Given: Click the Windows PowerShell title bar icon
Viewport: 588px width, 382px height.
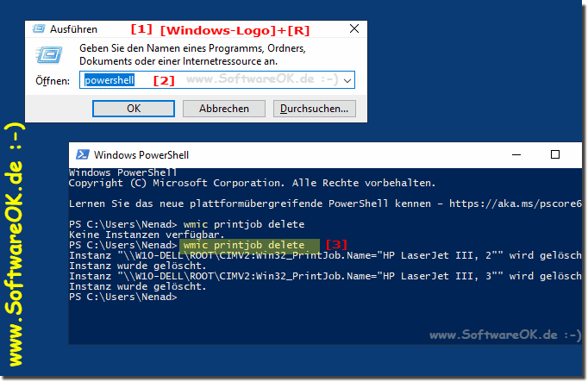Looking at the screenshot, I should [x=83, y=154].
